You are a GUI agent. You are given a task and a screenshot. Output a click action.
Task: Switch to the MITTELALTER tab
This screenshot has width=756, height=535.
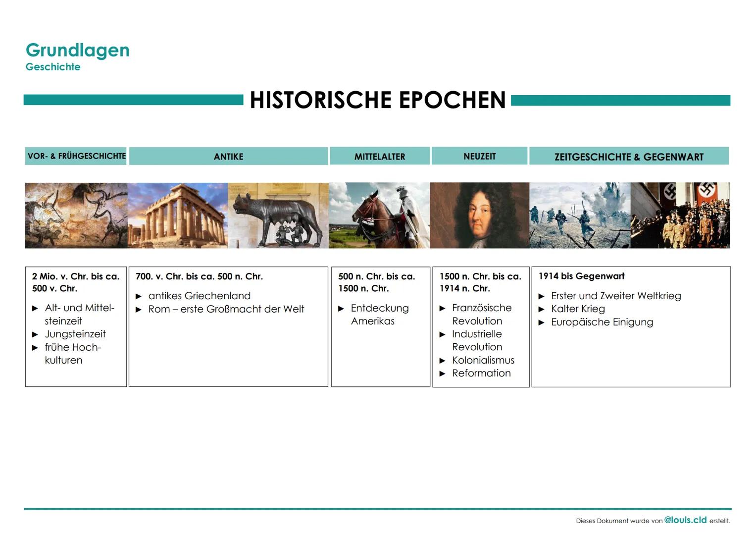pyautogui.click(x=379, y=156)
